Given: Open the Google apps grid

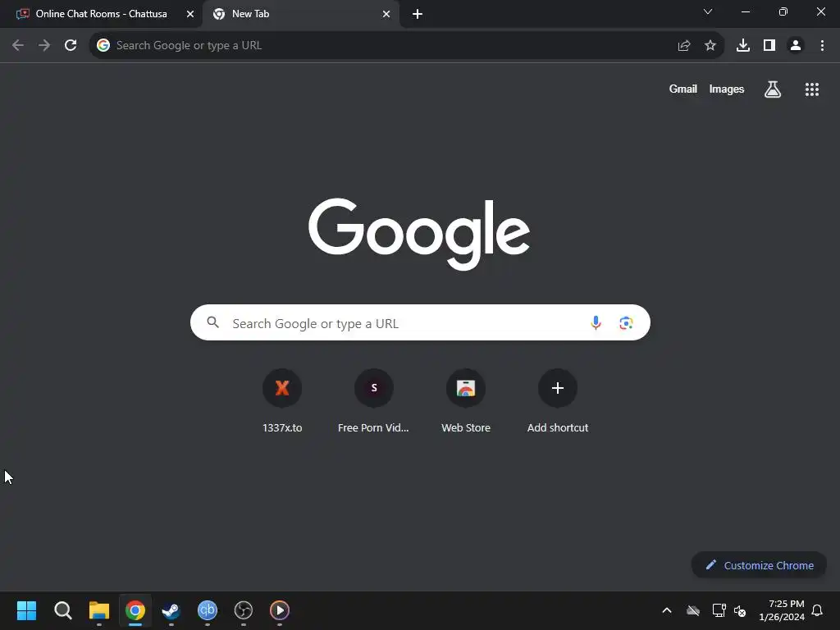Looking at the screenshot, I should pos(812,89).
